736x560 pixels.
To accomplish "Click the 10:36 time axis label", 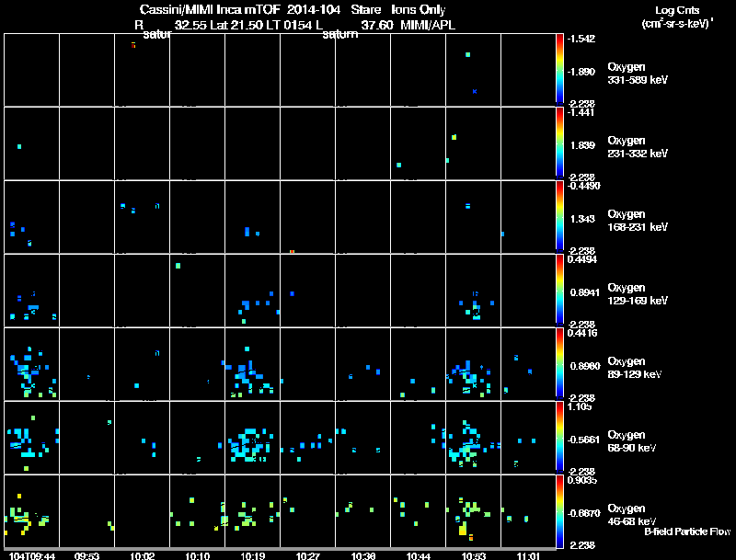I will click(x=363, y=556).
